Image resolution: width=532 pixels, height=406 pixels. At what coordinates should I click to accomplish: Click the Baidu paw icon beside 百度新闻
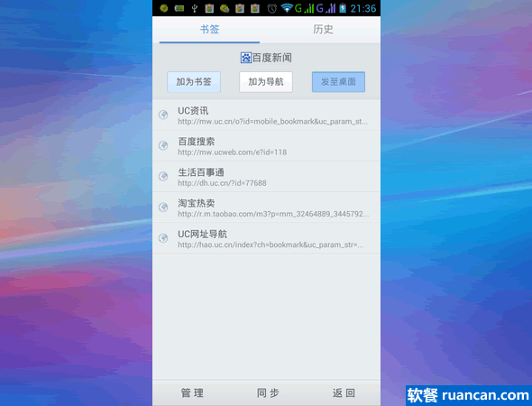coord(246,58)
